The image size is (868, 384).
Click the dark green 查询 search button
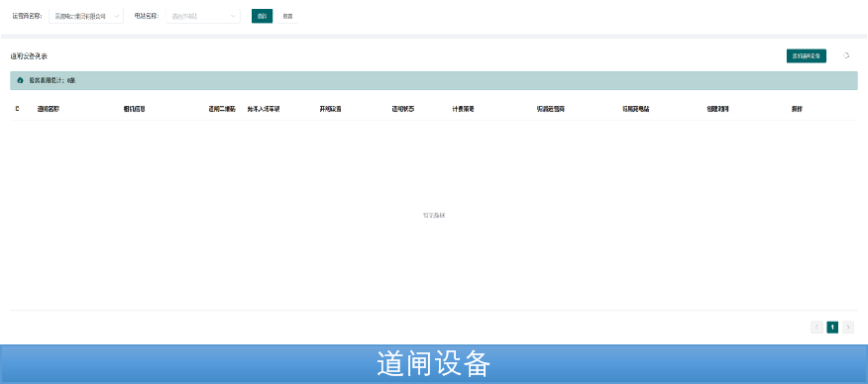pos(262,16)
